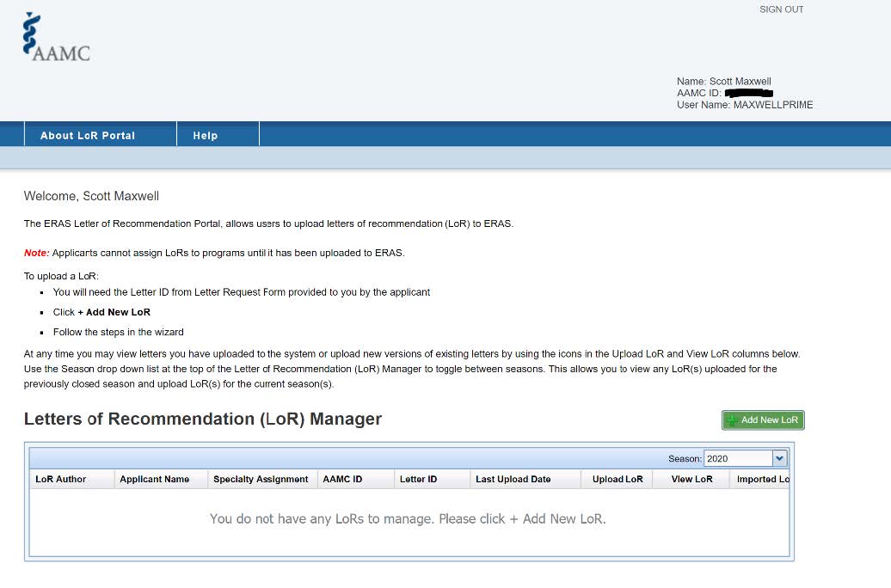
Task: Sign out of the LoR Portal
Action: [781, 9]
